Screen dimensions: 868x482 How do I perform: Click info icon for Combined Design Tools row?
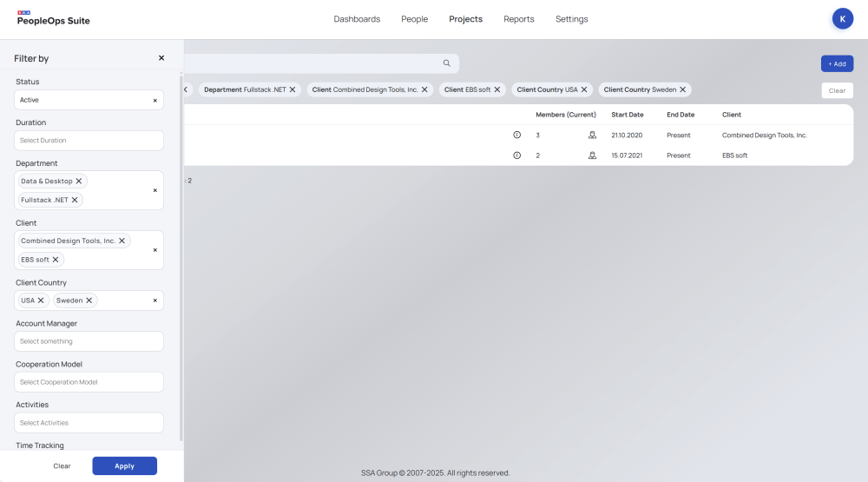pyautogui.click(x=517, y=135)
